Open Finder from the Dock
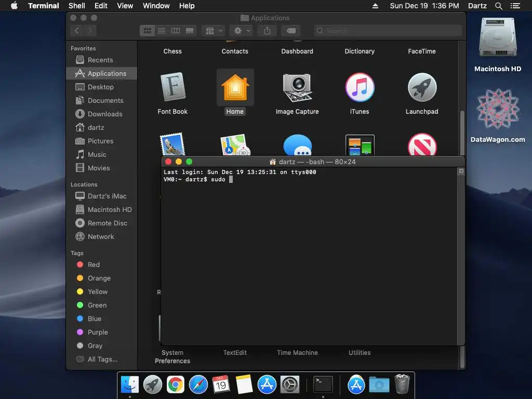532x399 pixels. [x=130, y=385]
